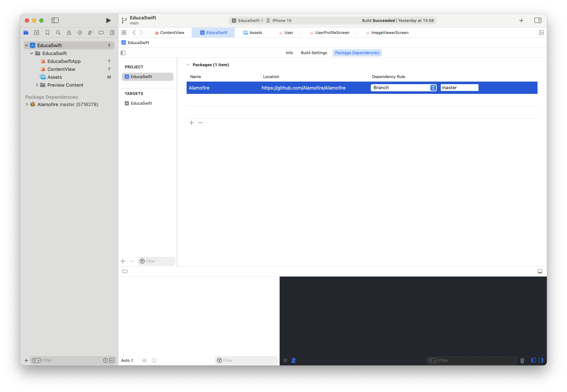The image size is (567, 392).
Task: Show the Project navigator folder icon
Action: click(x=26, y=32)
